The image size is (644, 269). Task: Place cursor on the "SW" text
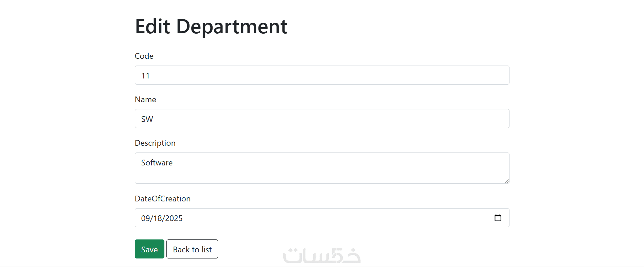coord(147,119)
